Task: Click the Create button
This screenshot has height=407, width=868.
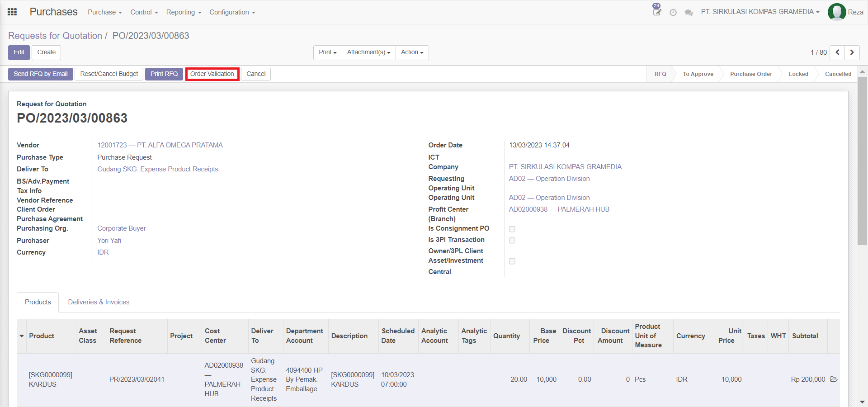Action: click(47, 52)
